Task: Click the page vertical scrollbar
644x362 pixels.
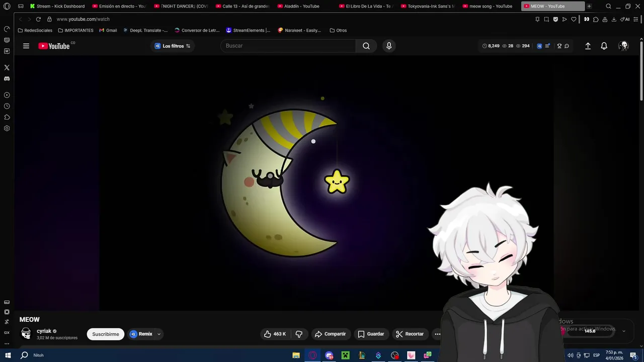Action: click(641, 70)
